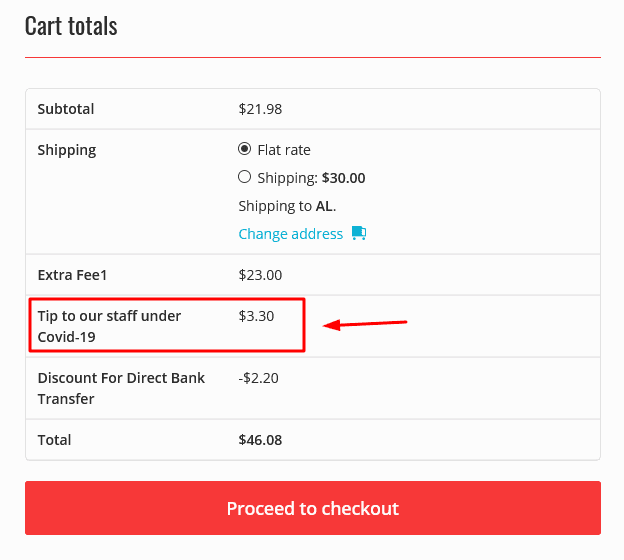Click the Extra Fee1 amount $23.00
The image size is (624, 560).
[x=260, y=275]
